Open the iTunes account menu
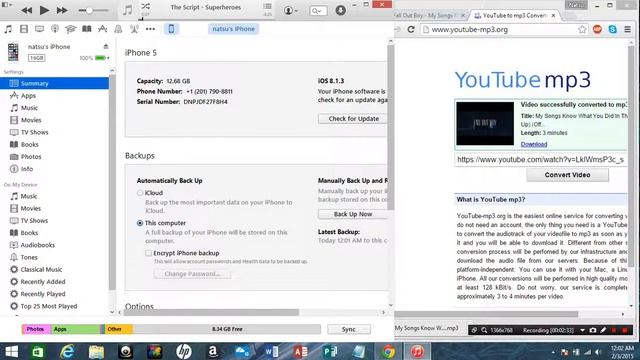This screenshot has height=360, width=640. coord(291,11)
